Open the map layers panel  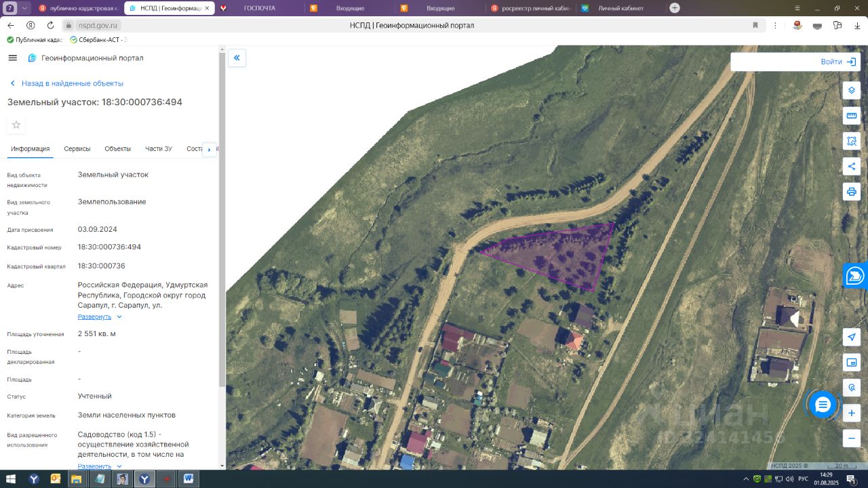pyautogui.click(x=852, y=90)
